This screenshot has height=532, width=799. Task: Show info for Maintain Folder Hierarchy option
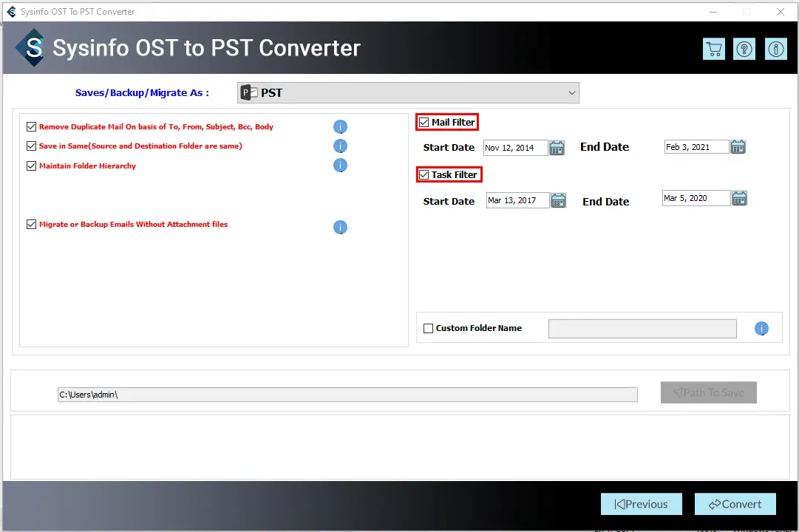(340, 165)
